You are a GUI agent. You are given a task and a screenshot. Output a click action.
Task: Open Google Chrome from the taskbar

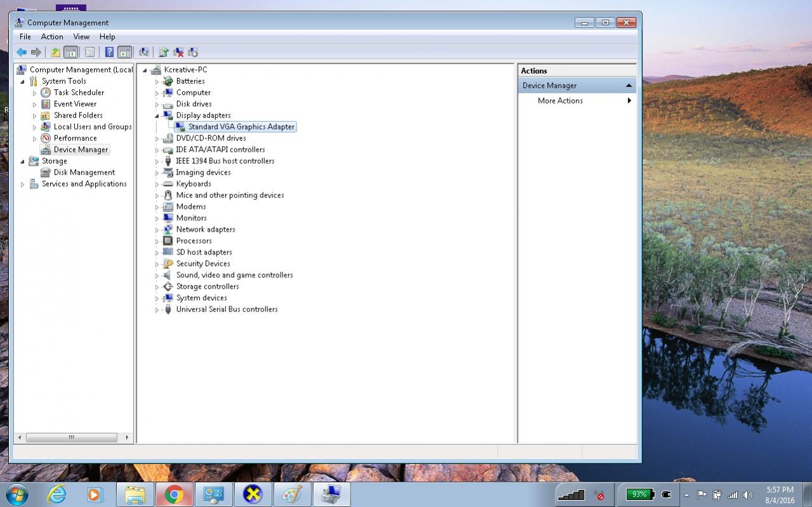[174, 494]
